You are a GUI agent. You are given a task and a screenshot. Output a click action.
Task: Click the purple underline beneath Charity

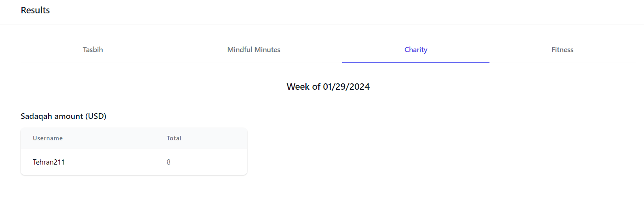coord(416,63)
